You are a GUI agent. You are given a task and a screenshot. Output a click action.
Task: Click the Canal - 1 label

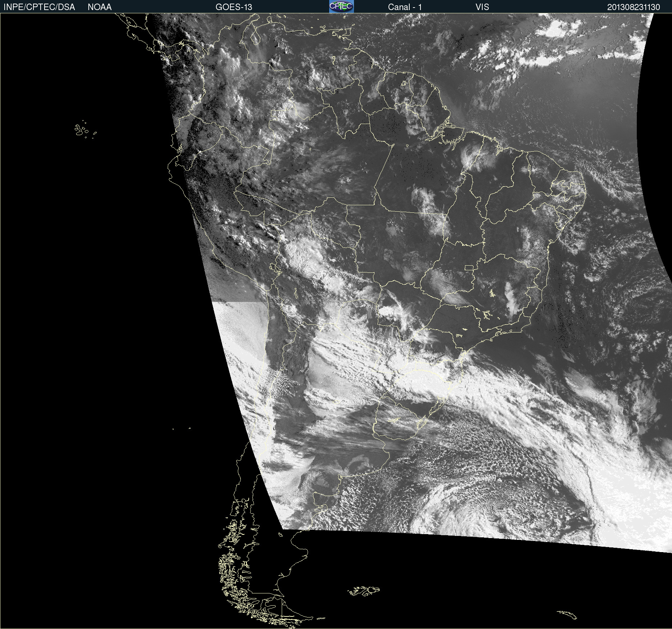coord(405,7)
